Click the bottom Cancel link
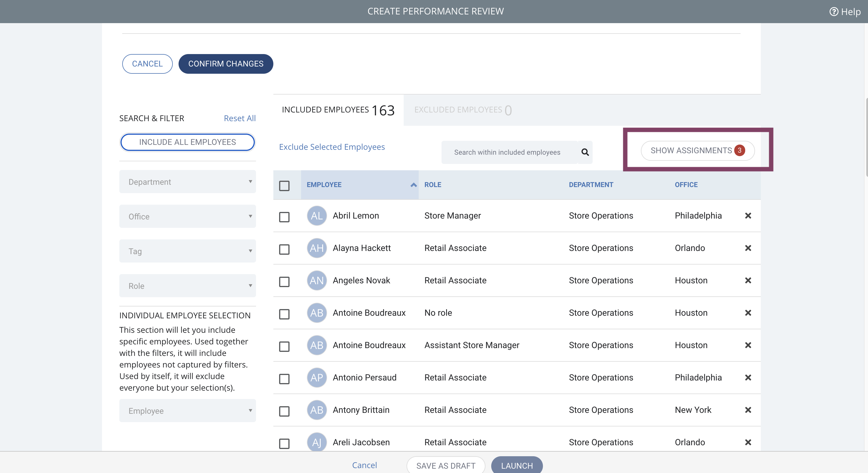Image resolution: width=868 pixels, height=473 pixels. 364,465
